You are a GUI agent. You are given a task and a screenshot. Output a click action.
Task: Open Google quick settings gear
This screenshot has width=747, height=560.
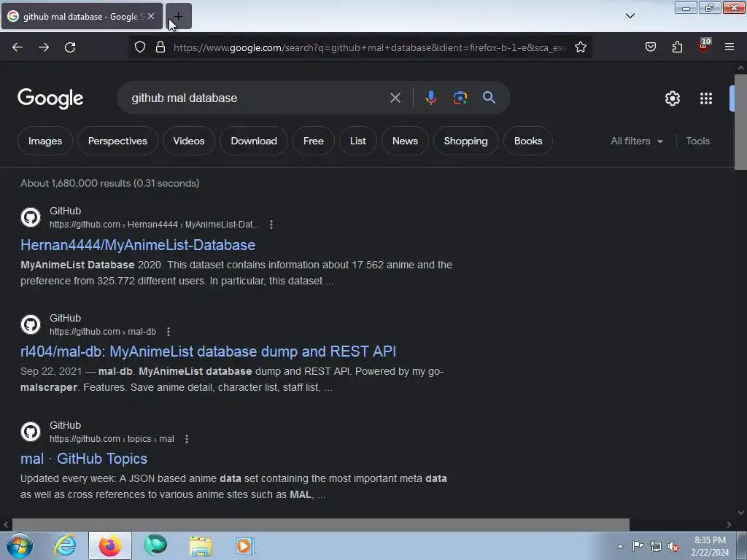point(672,98)
